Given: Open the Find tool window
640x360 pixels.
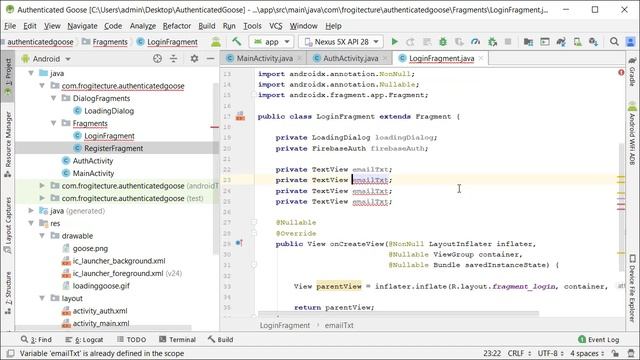Looking at the screenshot, I should (36, 340).
